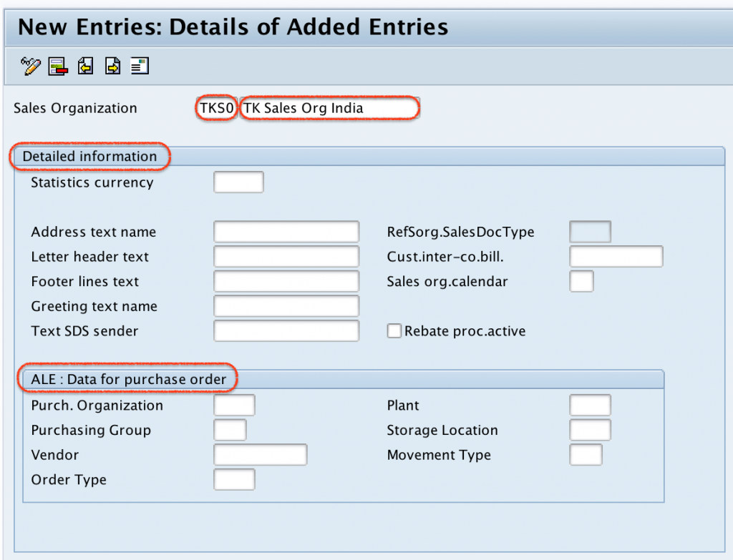This screenshot has height=560, width=733.
Task: Select the Address text name field
Action: click(x=286, y=231)
